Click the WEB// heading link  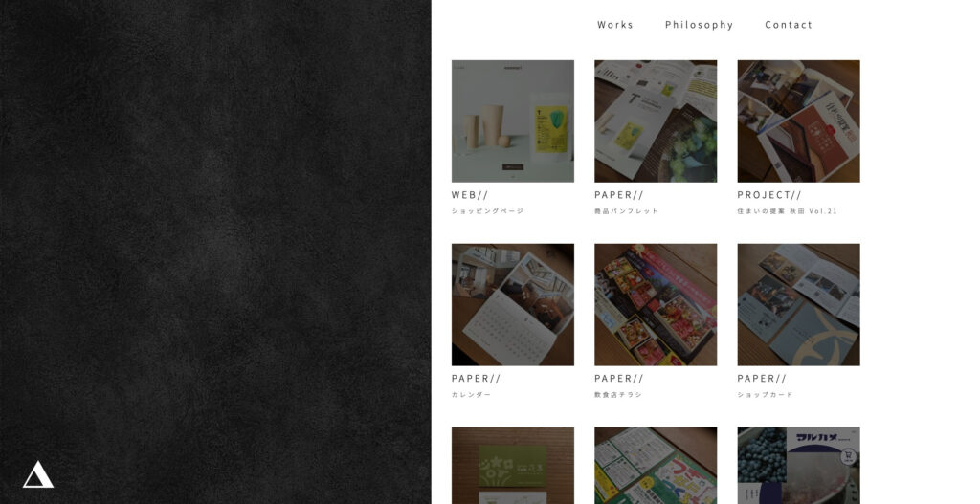(469, 195)
